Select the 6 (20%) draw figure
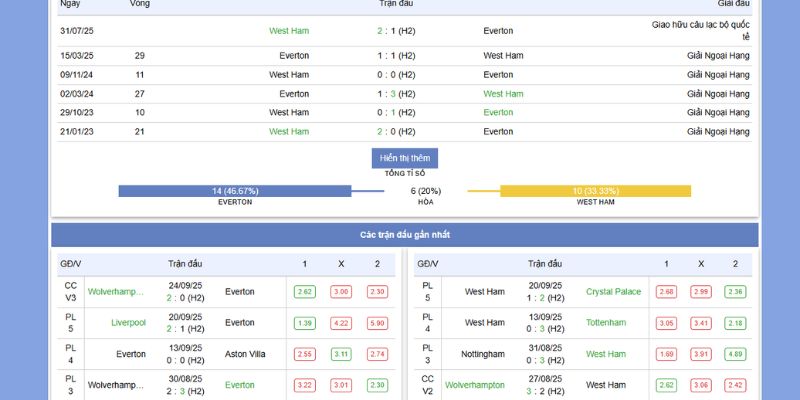The height and width of the screenshot is (400, 800). 426,191
